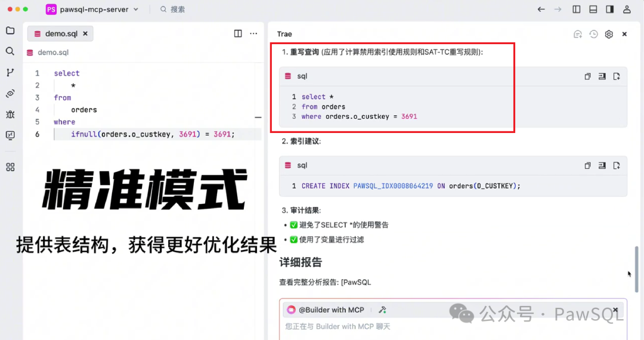Split the demo.sql editor
This screenshot has height=340, width=644.
pyautogui.click(x=238, y=33)
